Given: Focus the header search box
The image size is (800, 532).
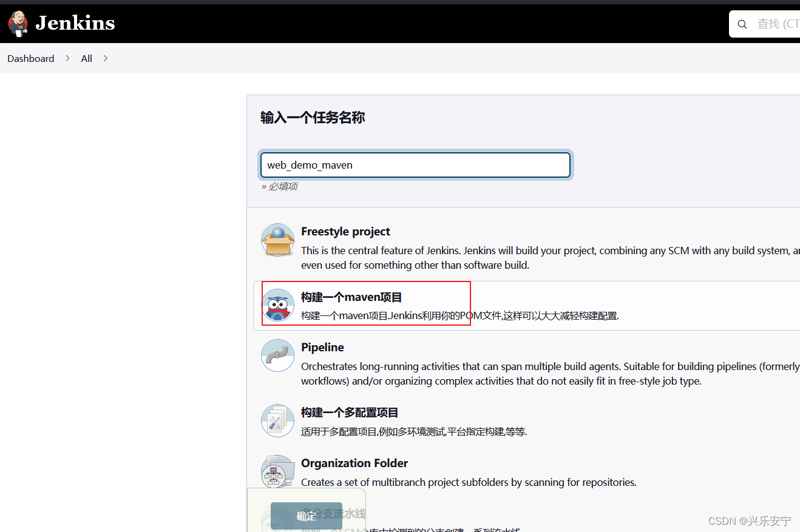Looking at the screenshot, I should point(765,24).
